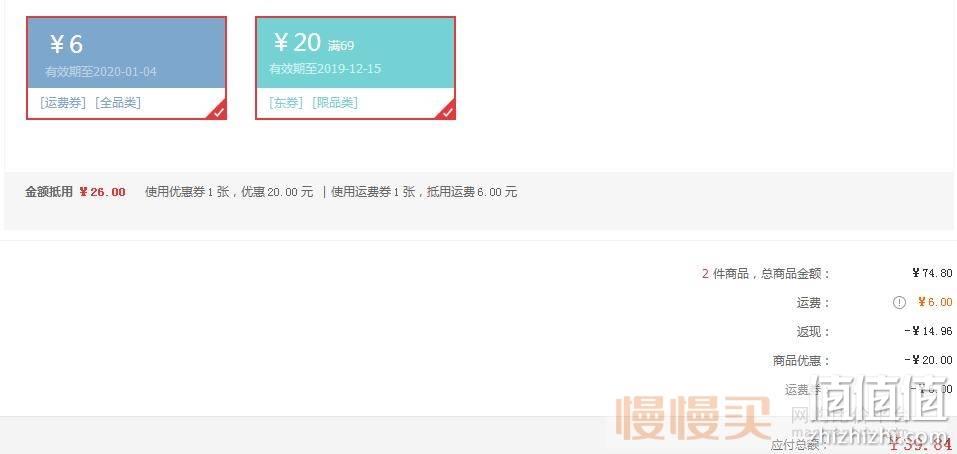Click the checkmark on the ¥6 coupon
The height and width of the screenshot is (454, 957).
[219, 112]
